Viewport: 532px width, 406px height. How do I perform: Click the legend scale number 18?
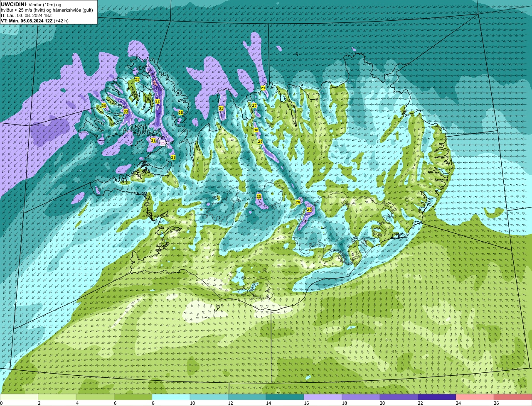tap(344, 403)
